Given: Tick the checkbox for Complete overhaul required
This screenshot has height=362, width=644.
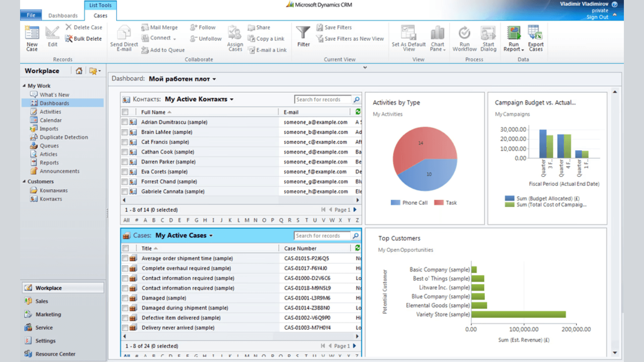Looking at the screenshot, I should (x=125, y=268).
